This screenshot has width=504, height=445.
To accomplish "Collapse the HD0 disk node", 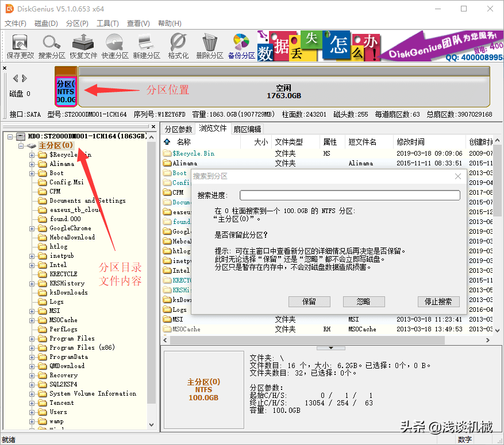I will click(x=10, y=137).
